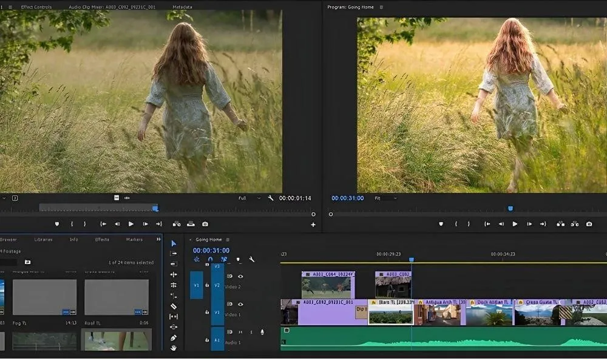Toggle Video 2 track eye visibility
Viewport: 607px width, 364px height.
click(x=240, y=277)
